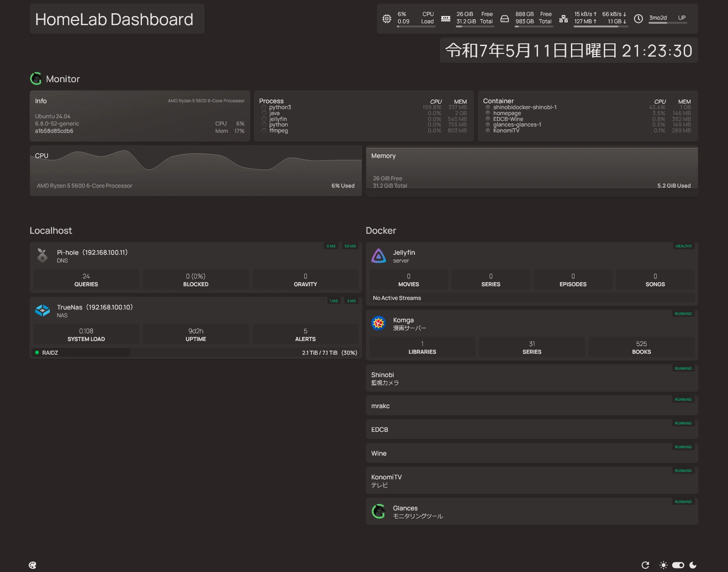Click the Jellyfin HEALTHY status badge
Image resolution: width=728 pixels, height=572 pixels.
[684, 246]
